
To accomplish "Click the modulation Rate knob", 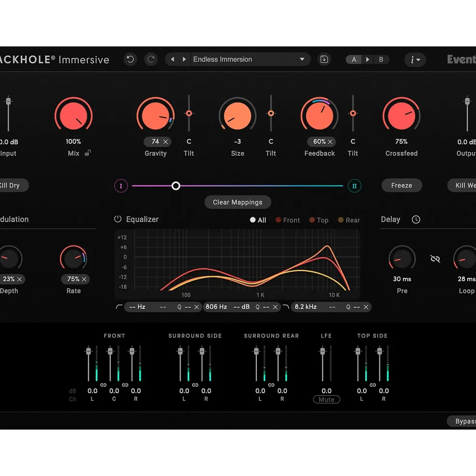I will [x=74, y=259].
